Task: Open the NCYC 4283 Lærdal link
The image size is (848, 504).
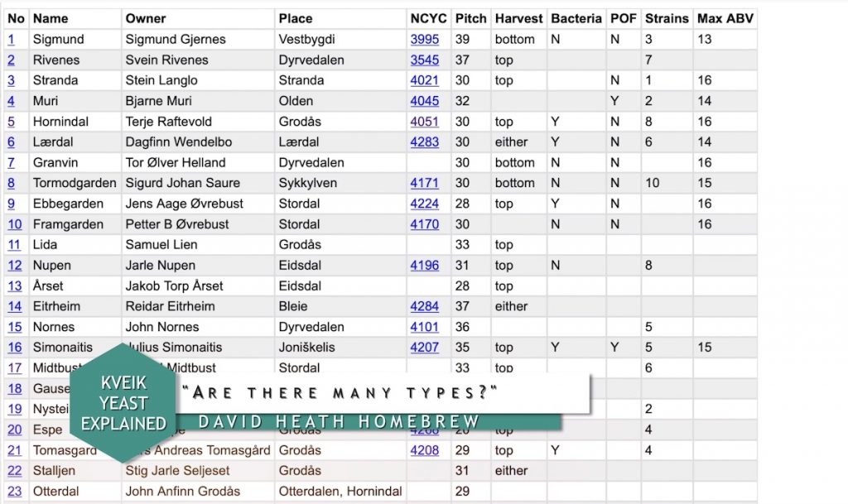Action: [424, 142]
